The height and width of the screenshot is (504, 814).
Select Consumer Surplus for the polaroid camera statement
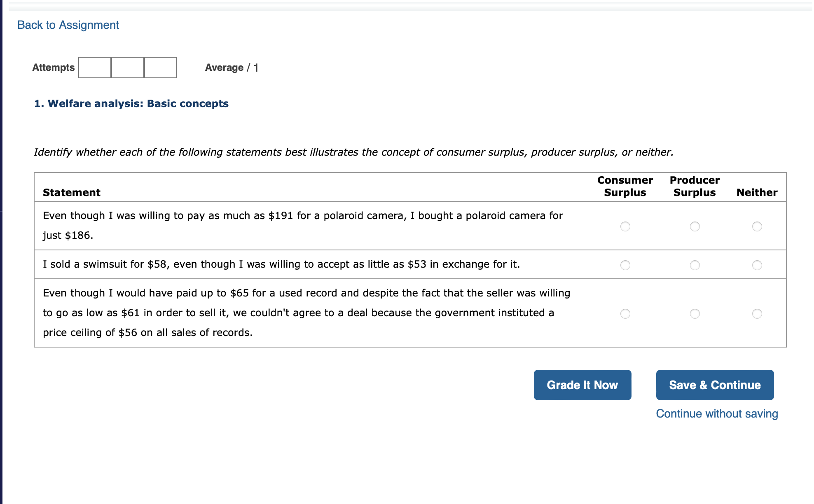tap(625, 226)
